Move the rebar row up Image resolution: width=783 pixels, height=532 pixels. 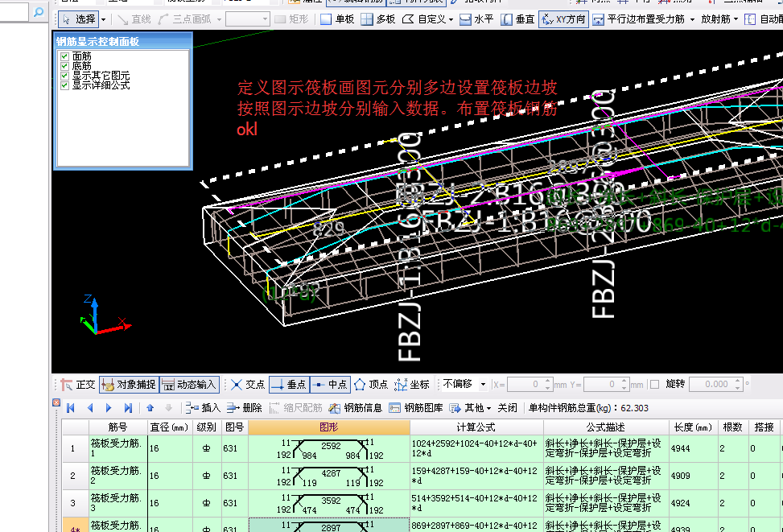(x=150, y=408)
